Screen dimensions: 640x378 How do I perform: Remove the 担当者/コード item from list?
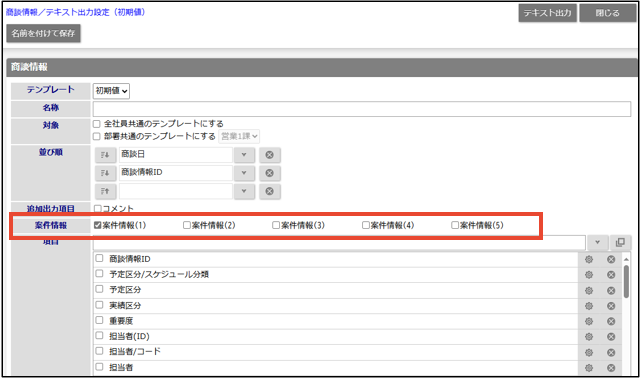pos(611,352)
